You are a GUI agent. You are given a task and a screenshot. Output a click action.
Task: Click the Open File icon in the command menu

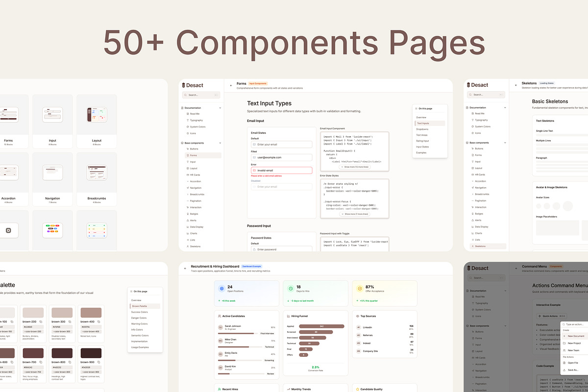(564, 363)
